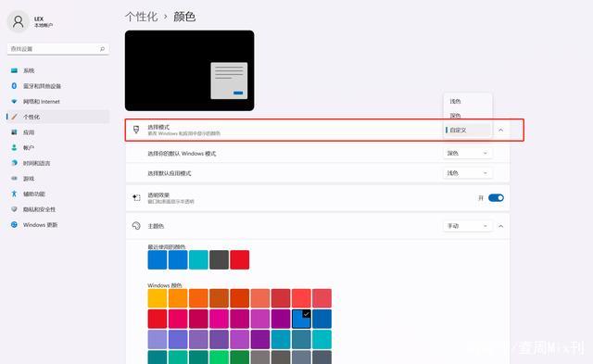Select 自定义 in the mode popup list
The image size is (593, 364).
[468, 130]
